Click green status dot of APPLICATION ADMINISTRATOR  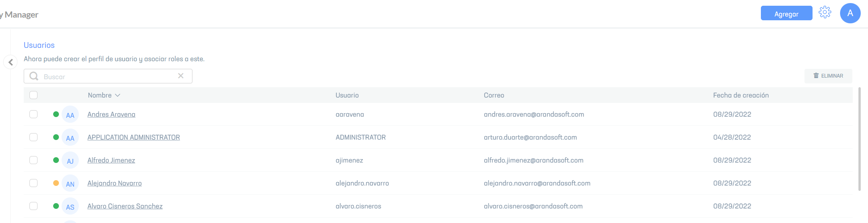[56, 137]
